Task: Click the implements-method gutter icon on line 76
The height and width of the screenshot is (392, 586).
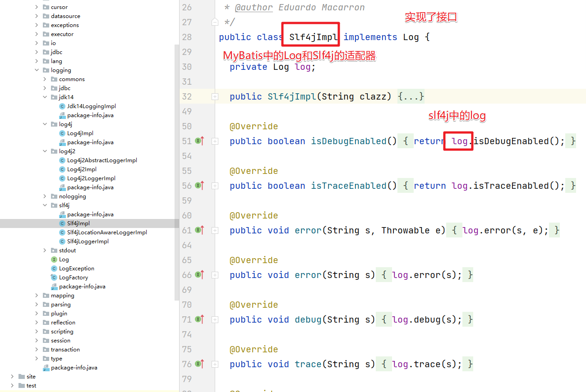Action: [199, 364]
